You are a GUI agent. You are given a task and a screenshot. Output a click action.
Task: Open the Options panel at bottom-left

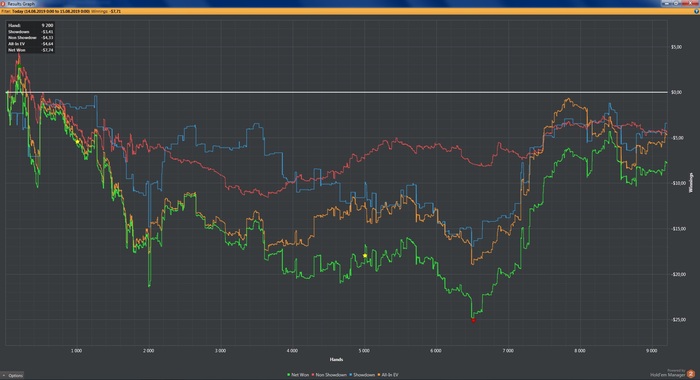pos(13,376)
